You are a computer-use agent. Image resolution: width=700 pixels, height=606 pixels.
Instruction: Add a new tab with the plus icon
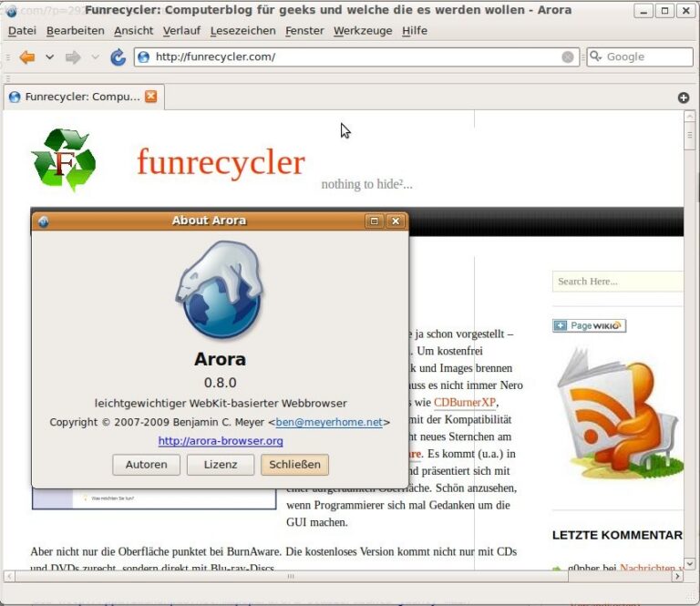683,98
